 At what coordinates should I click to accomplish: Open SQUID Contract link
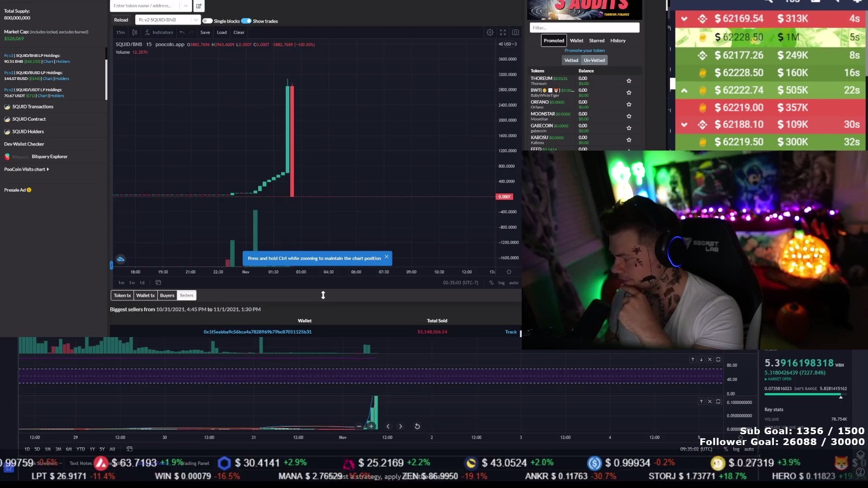[x=29, y=119]
